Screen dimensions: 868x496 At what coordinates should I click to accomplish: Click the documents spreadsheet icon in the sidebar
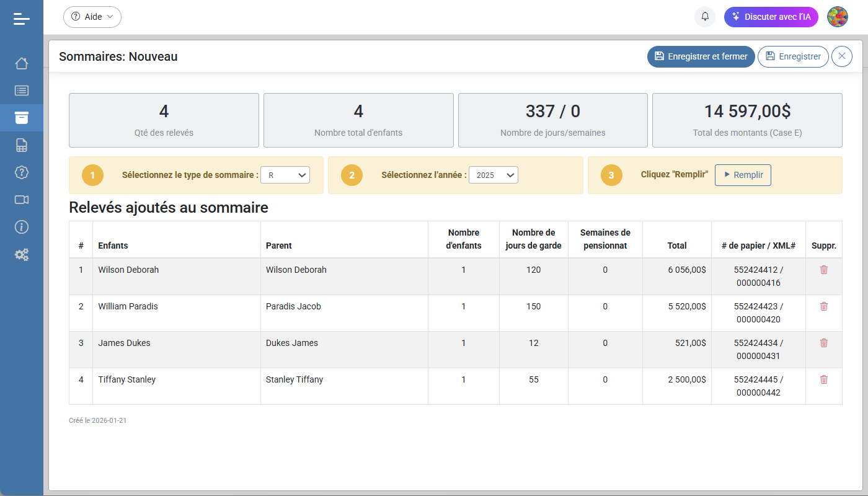click(x=22, y=144)
